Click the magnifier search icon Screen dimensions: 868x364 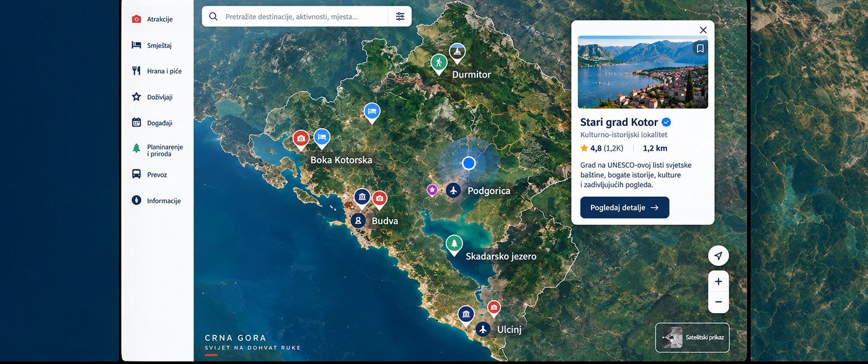(213, 17)
